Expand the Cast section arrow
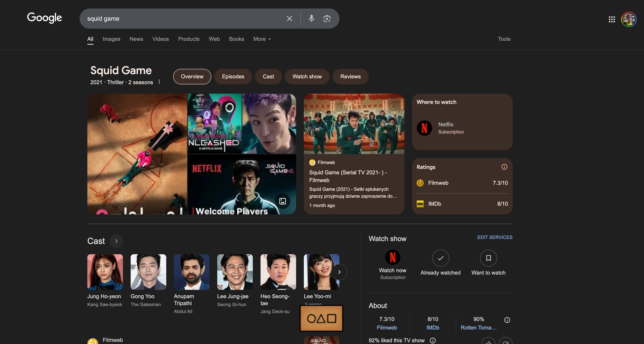This screenshot has height=344, width=644. pyautogui.click(x=116, y=241)
